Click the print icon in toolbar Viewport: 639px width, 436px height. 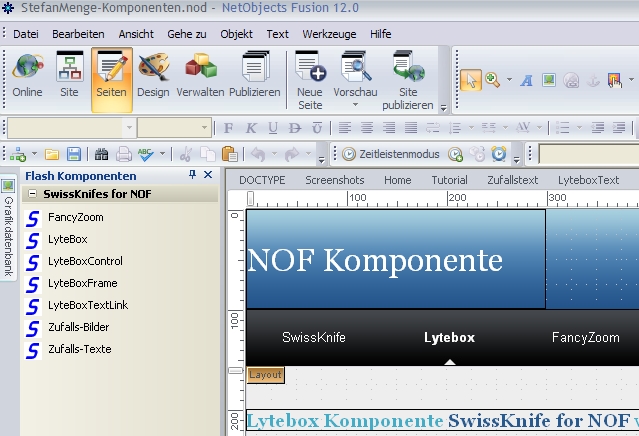coord(124,154)
